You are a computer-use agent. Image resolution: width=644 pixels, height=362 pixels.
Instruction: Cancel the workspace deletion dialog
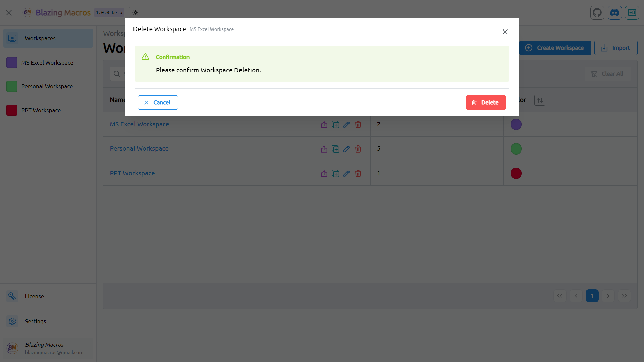coord(158,102)
